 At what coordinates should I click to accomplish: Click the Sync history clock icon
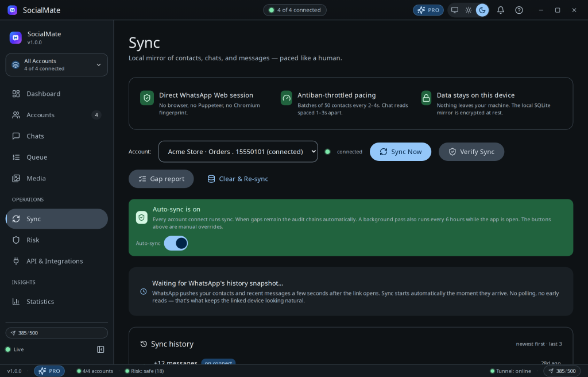(x=144, y=344)
